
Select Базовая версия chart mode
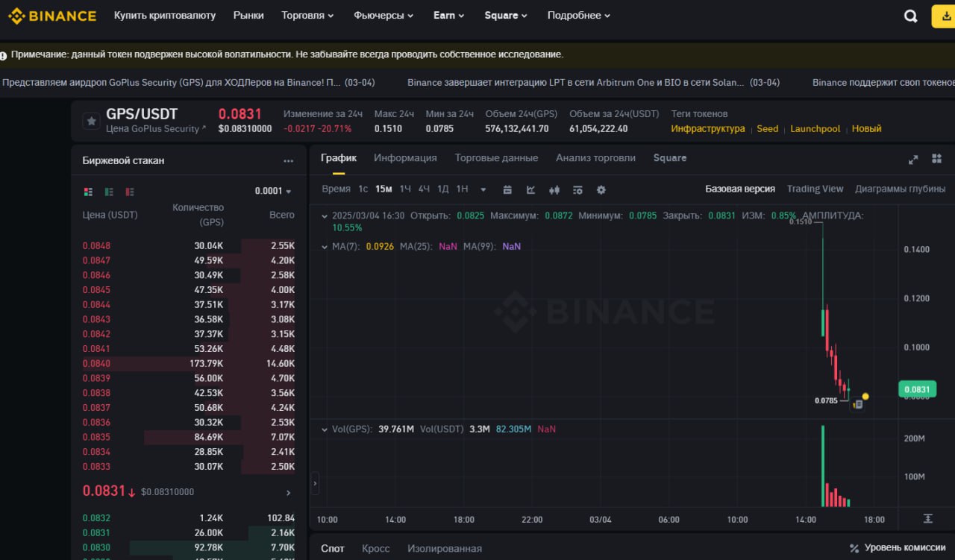pyautogui.click(x=740, y=189)
